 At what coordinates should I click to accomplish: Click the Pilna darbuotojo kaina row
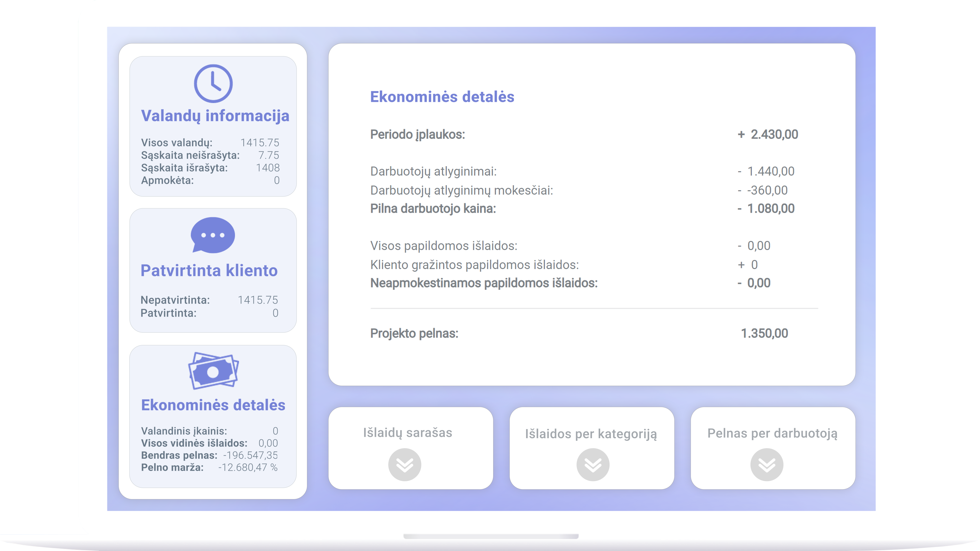click(433, 209)
